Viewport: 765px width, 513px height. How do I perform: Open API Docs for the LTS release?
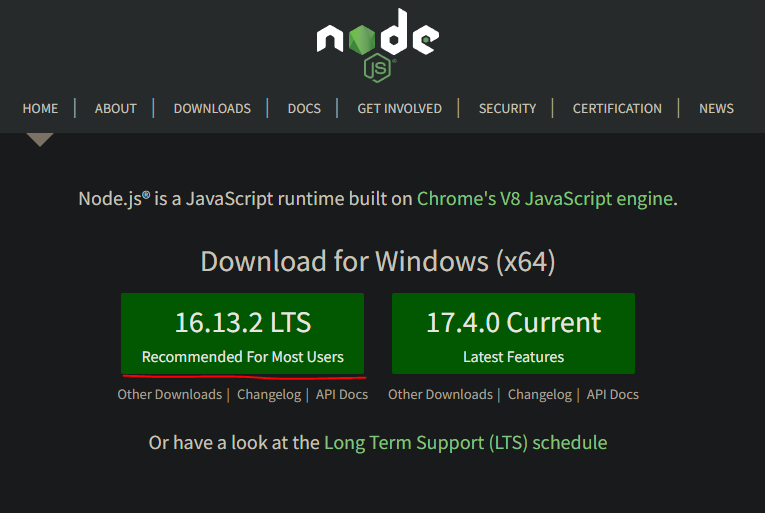pyautogui.click(x=342, y=394)
